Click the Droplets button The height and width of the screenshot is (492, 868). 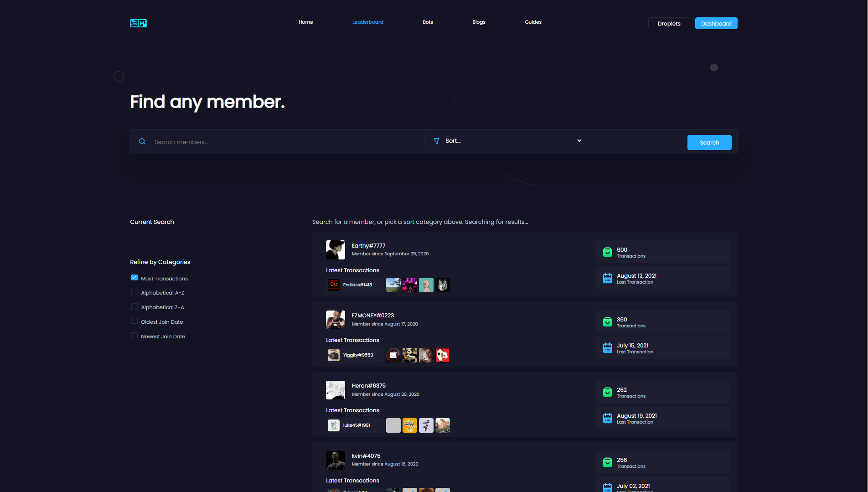pyautogui.click(x=669, y=23)
